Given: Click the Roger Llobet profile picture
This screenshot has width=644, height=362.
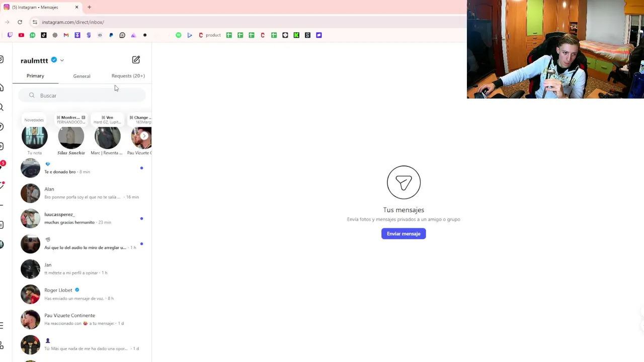Looking at the screenshot, I should [30, 294].
